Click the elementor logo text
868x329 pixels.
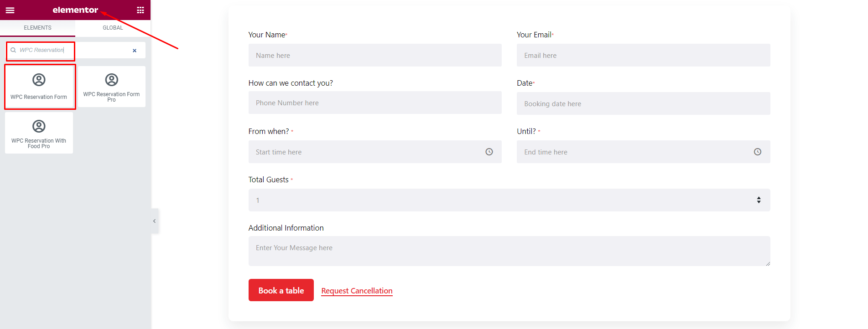click(x=75, y=10)
